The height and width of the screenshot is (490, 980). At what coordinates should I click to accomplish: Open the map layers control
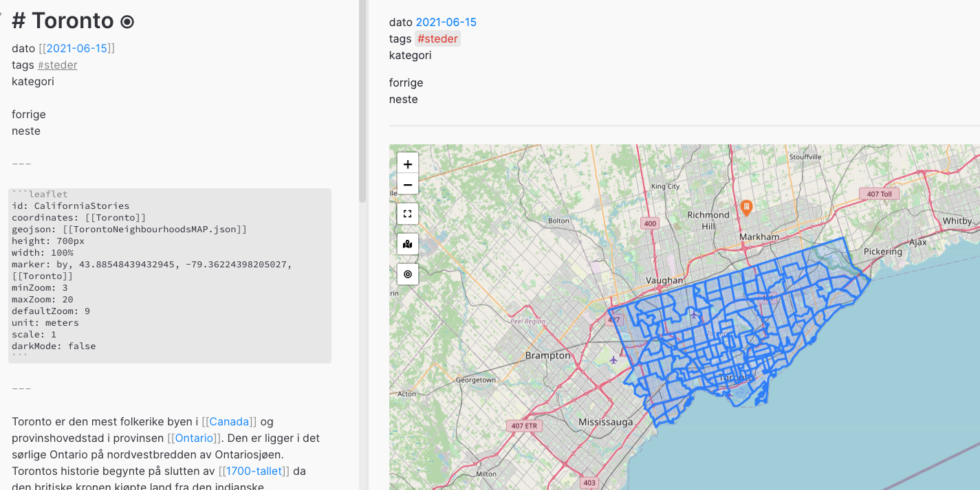(408, 244)
